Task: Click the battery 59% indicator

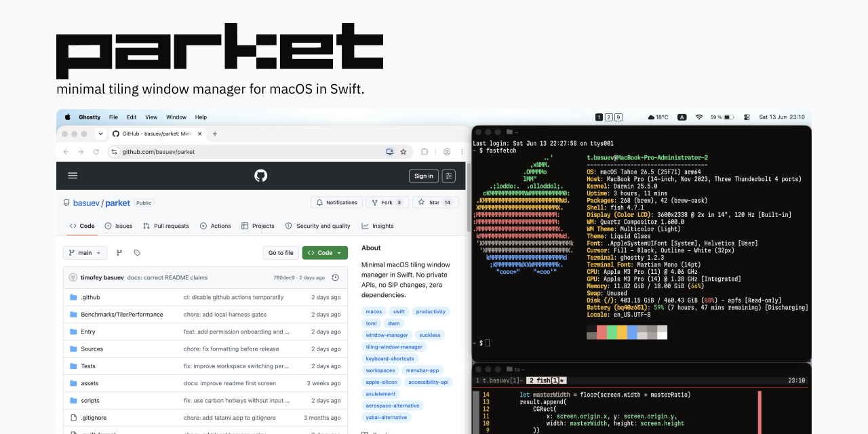Action: pos(722,117)
